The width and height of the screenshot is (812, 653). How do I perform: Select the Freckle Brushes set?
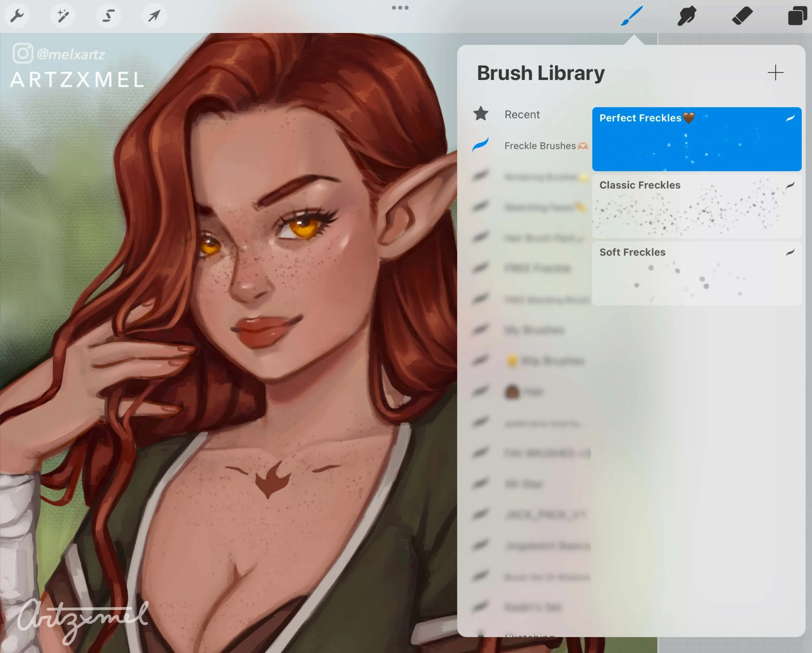540,146
